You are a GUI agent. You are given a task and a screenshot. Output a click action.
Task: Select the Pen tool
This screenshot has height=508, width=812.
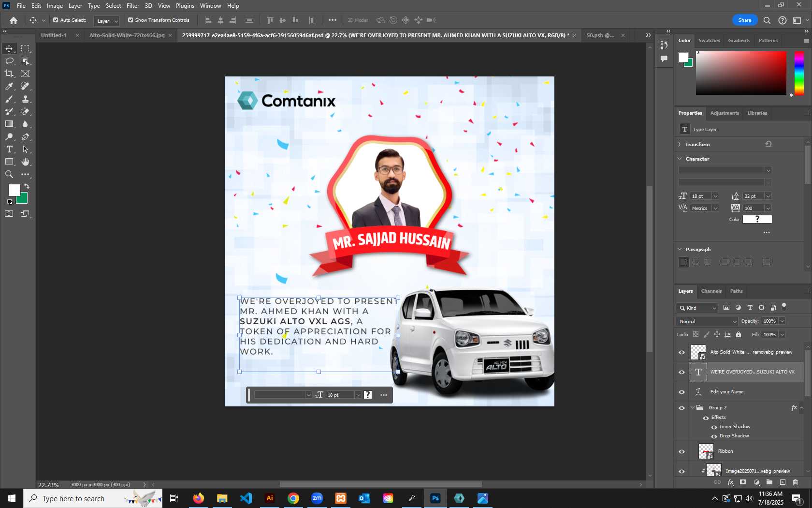pos(25,137)
